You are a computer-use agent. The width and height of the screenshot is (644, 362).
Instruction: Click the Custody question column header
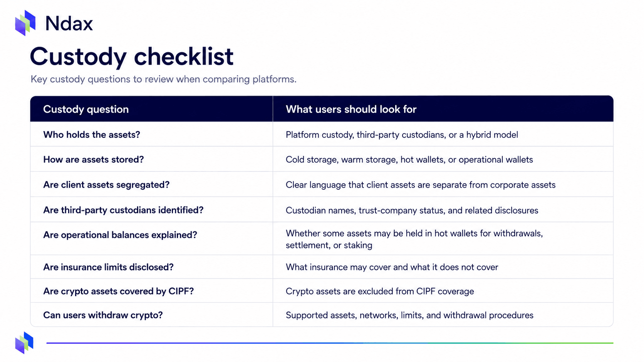click(86, 109)
